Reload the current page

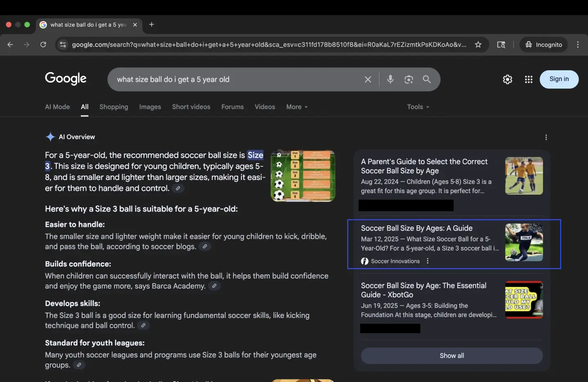coord(43,44)
